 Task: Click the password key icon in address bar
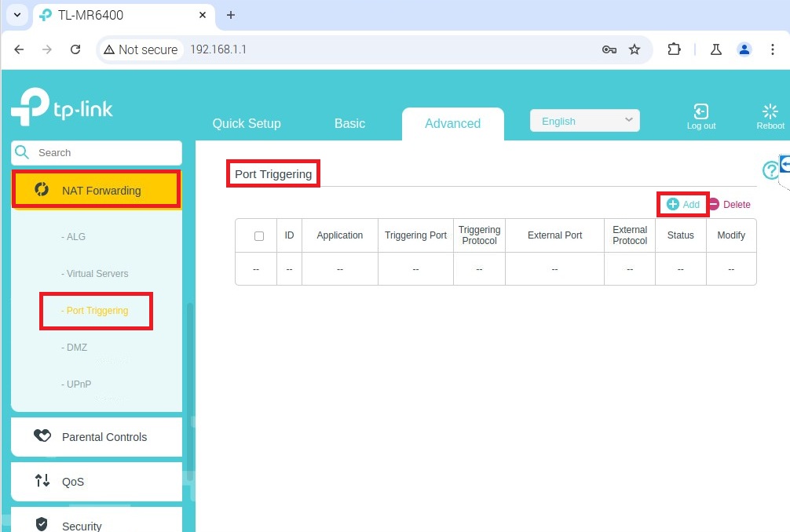[609, 49]
